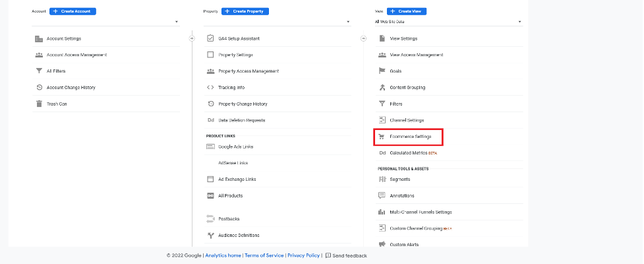Click the Property Change History clock icon
This screenshot has width=644, height=264.
pyautogui.click(x=211, y=104)
